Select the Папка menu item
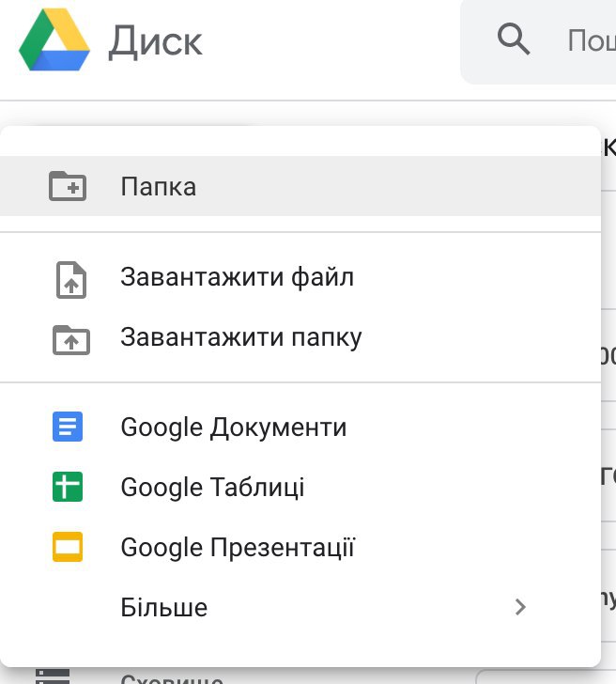Viewport: 616px width, 684px height. tap(158, 186)
